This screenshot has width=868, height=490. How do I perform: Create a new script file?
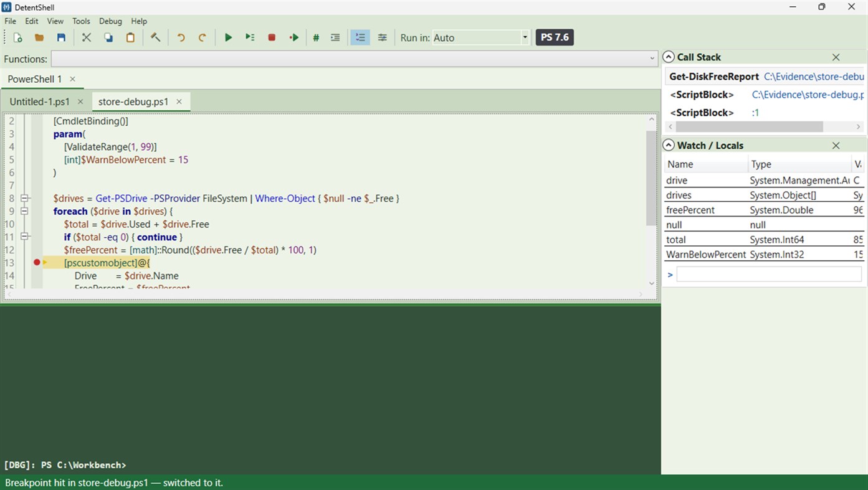[x=18, y=37]
